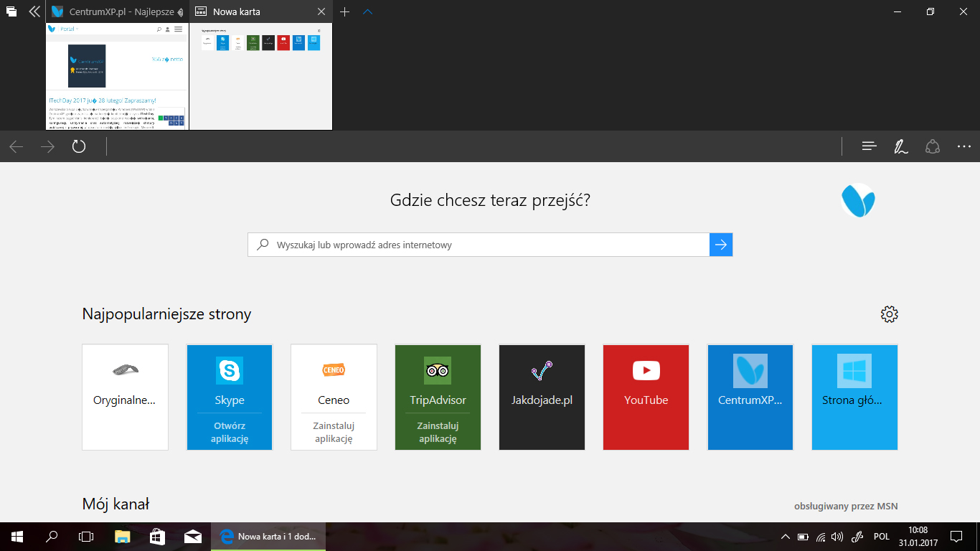This screenshot has width=980, height=551.
Task: Click the Make a Web Note pen icon
Action: 901,146
